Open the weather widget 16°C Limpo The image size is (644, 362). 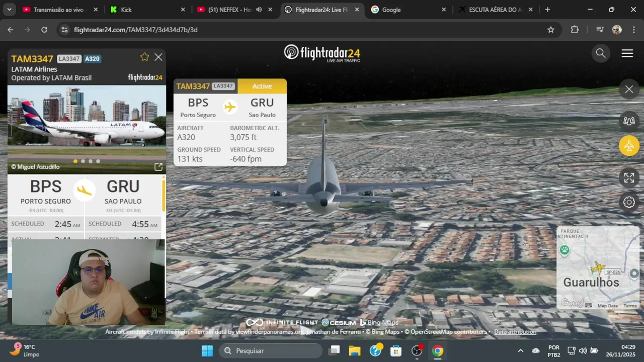click(x=25, y=350)
